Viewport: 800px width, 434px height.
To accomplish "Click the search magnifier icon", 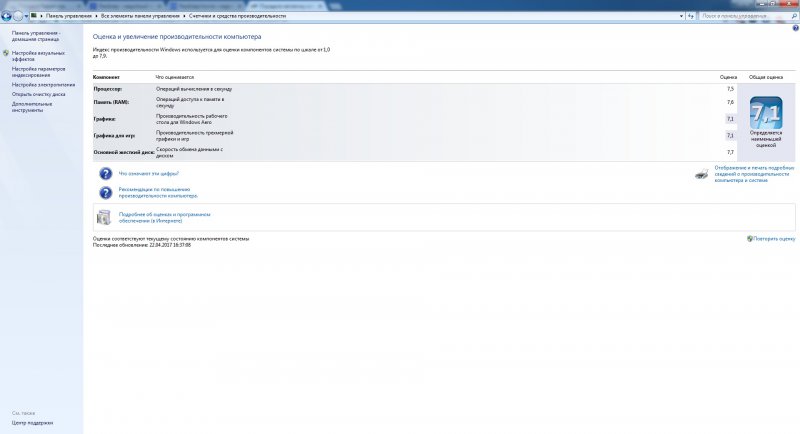I will pyautogui.click(x=792, y=16).
